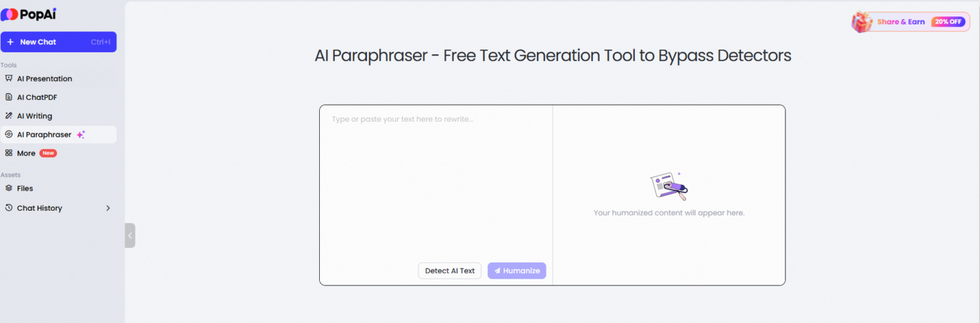Screen dimensions: 980x323
Task: Click the Chat History icon
Action: 9,208
